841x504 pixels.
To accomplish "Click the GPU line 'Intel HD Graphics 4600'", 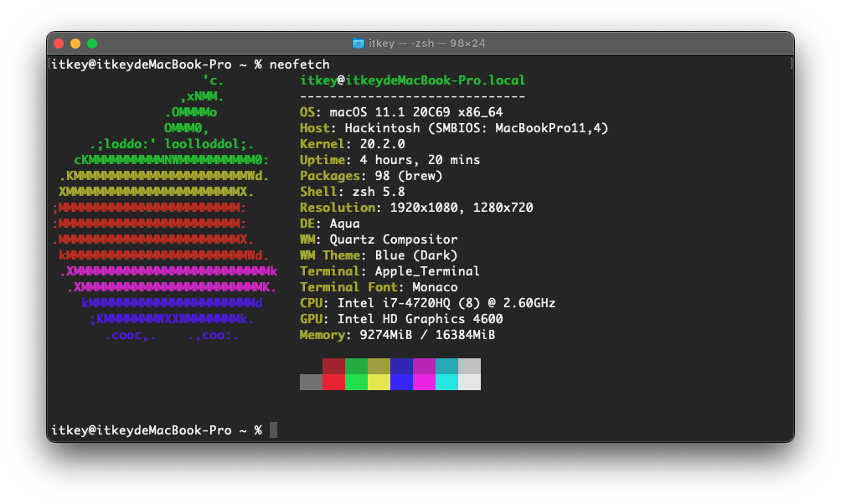I will (x=401, y=319).
